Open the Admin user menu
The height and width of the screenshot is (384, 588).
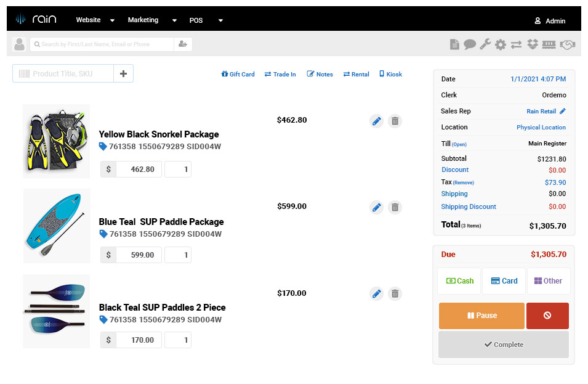(x=549, y=21)
